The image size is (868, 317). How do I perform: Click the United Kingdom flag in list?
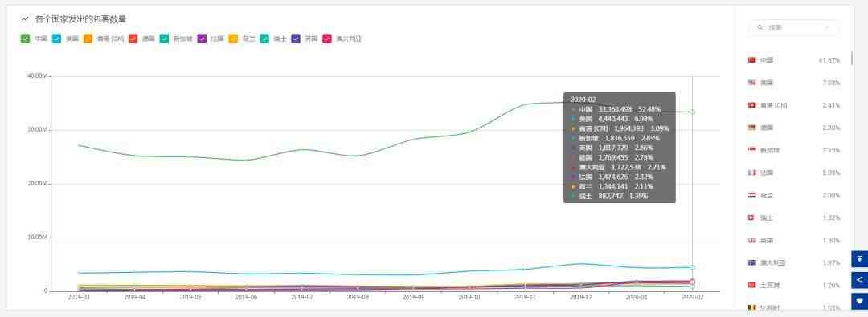coord(751,240)
